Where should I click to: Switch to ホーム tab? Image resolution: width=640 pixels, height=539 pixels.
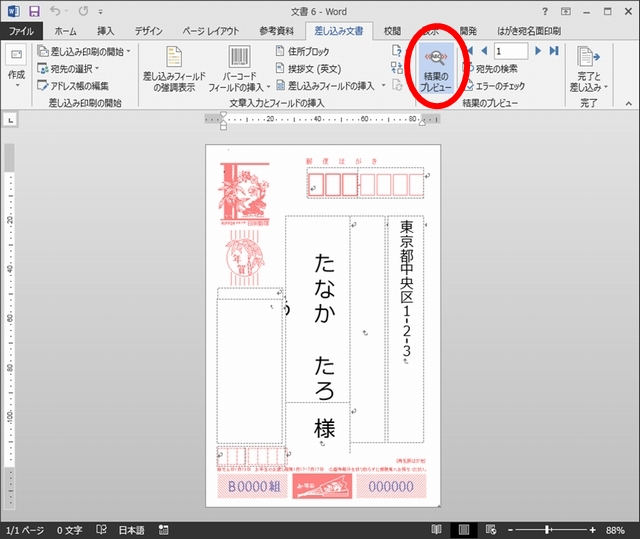(65, 31)
